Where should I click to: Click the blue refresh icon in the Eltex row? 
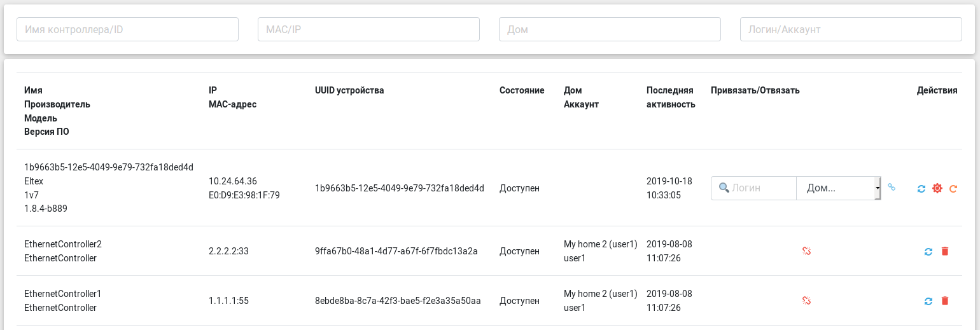coord(921,188)
